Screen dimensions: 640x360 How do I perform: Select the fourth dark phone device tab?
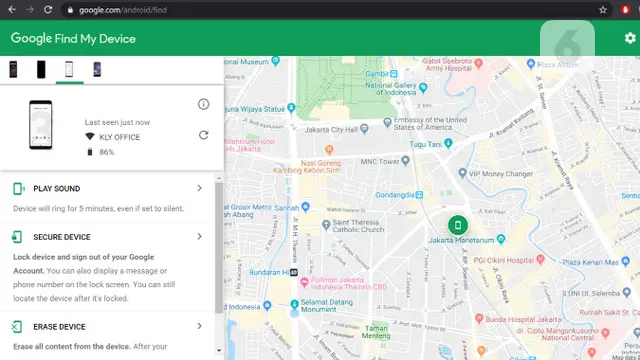coord(97,69)
